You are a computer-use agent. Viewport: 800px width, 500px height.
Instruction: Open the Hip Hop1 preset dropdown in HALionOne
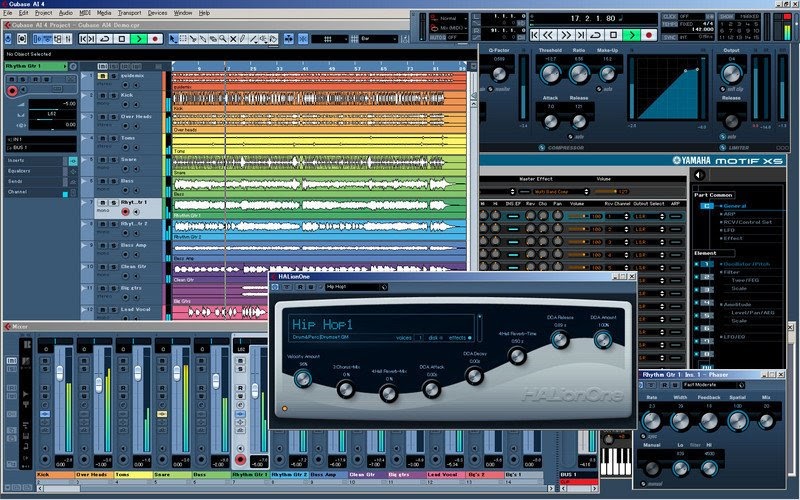tap(356, 287)
